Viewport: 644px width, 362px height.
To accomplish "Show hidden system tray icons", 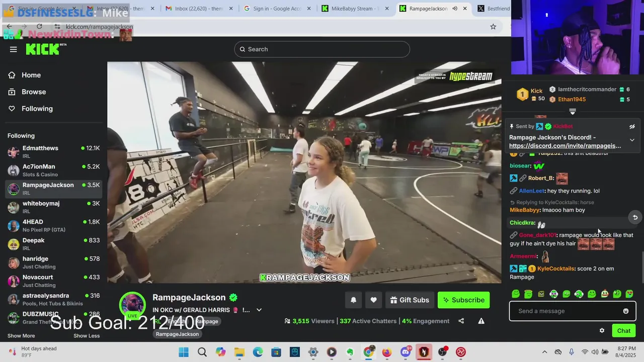I will coord(544,352).
